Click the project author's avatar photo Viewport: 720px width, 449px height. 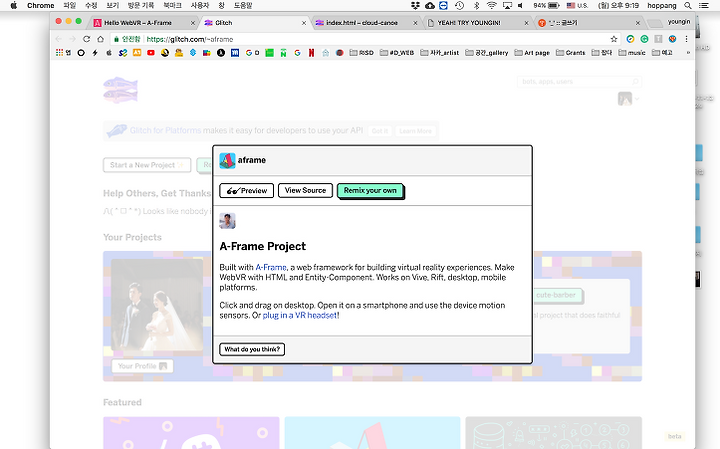pyautogui.click(x=227, y=221)
